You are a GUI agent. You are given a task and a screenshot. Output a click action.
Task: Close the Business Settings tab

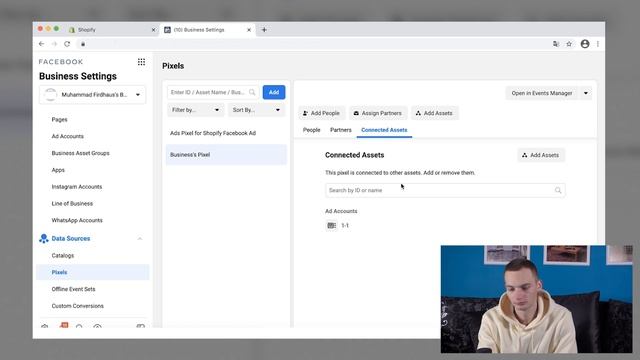click(249, 30)
